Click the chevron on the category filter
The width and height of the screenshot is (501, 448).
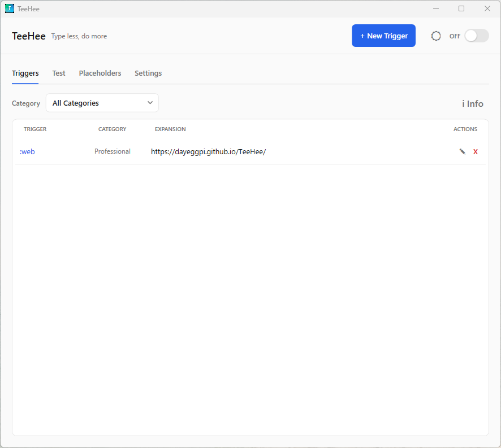point(150,103)
